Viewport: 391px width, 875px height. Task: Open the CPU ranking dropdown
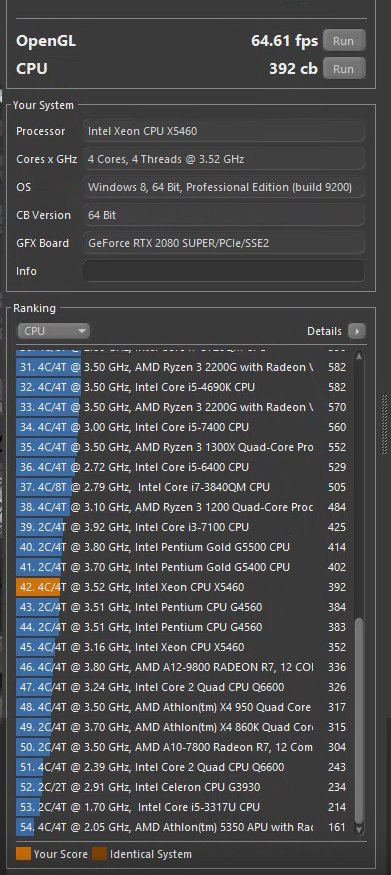tap(54, 331)
